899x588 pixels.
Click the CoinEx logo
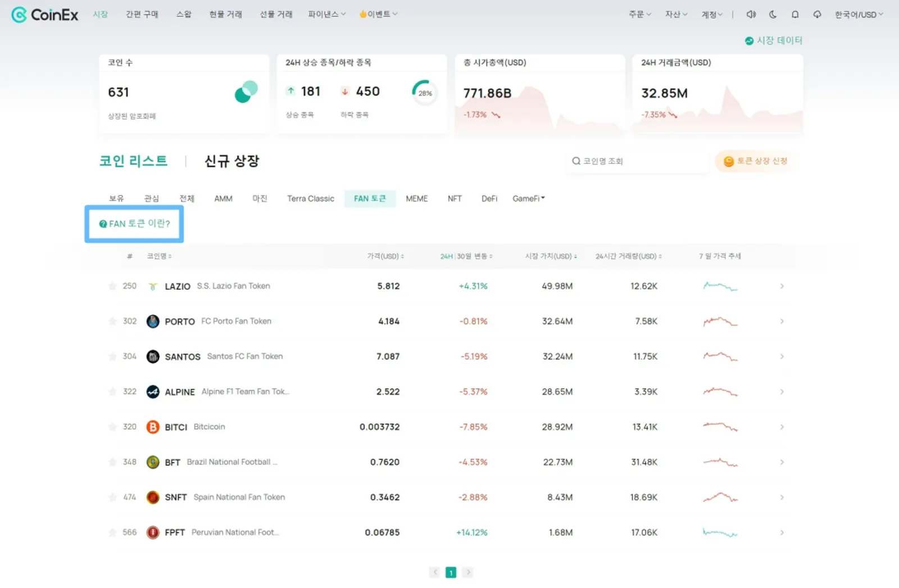[x=45, y=15]
